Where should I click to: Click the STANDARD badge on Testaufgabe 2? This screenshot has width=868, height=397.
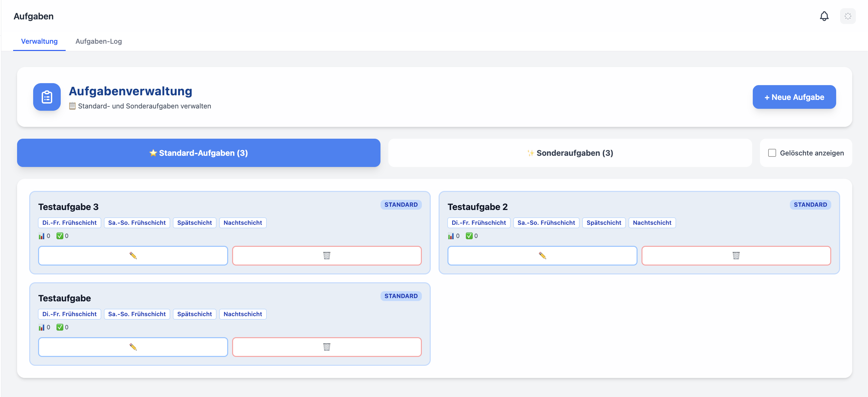click(x=810, y=204)
